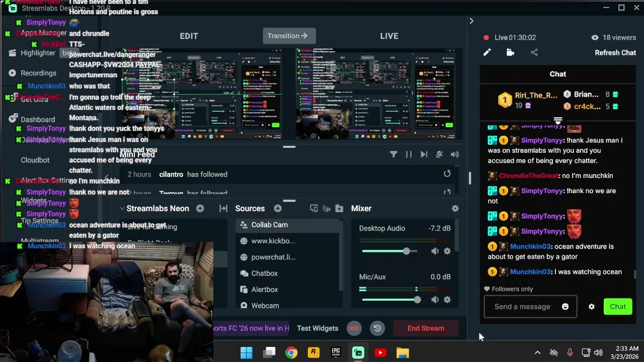Open Mic/Aux settings gear

(447, 300)
